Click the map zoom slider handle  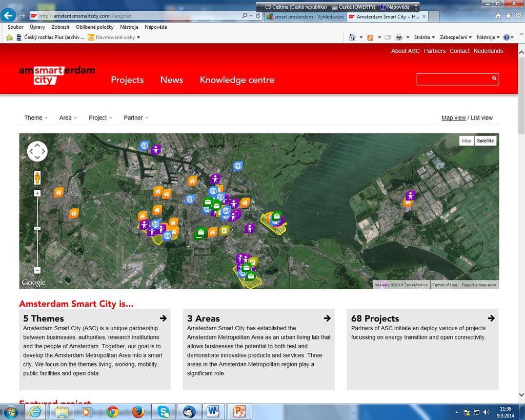pos(37,228)
